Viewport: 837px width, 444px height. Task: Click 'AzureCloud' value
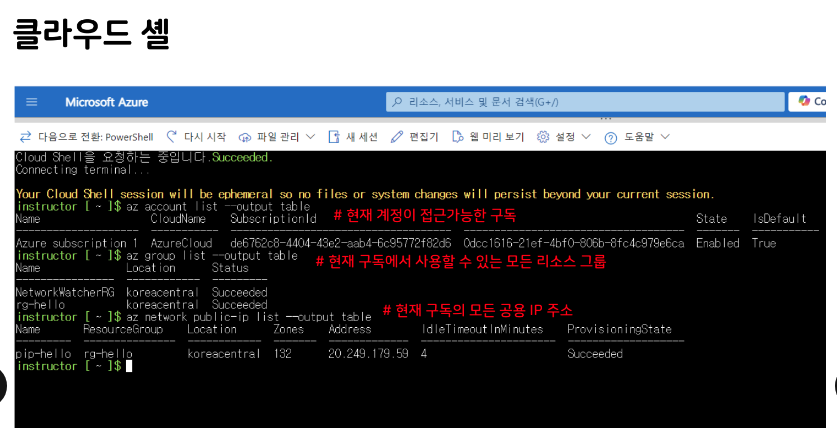(181, 243)
